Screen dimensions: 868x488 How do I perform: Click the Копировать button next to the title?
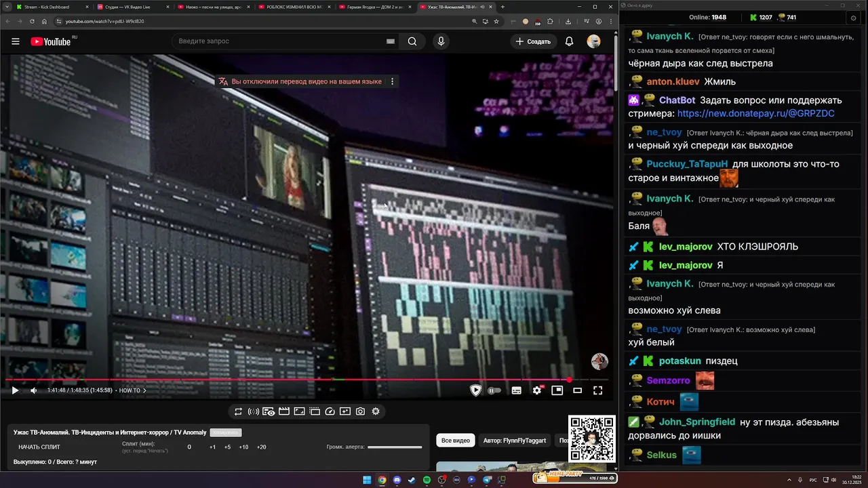(226, 432)
